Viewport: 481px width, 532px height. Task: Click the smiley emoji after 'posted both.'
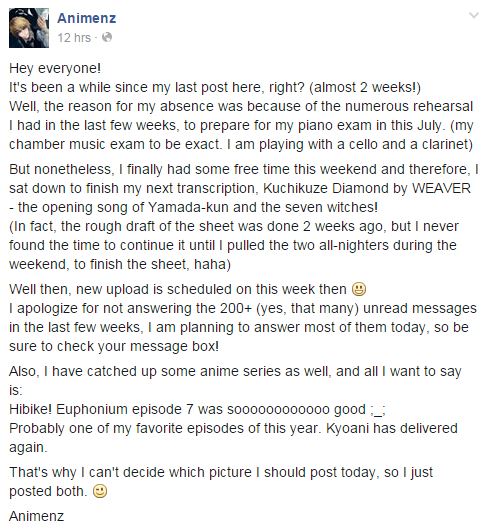(100, 491)
